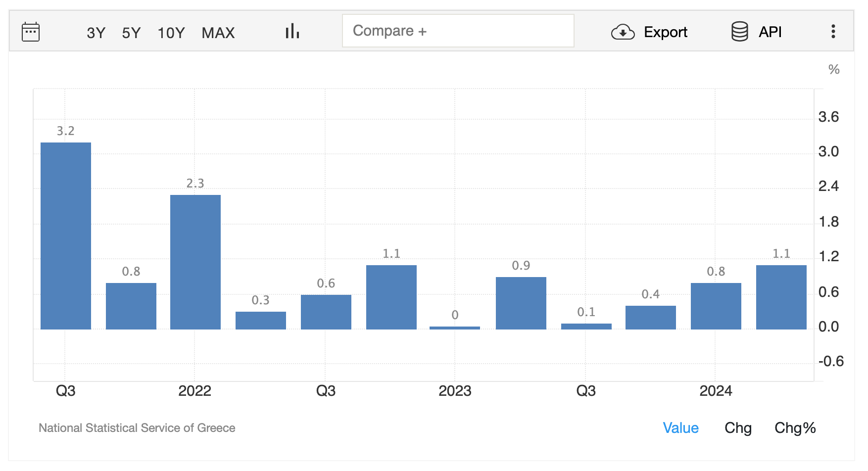Viewport: 868px width, 471px height.
Task: Switch to the Value tab
Action: (680, 428)
